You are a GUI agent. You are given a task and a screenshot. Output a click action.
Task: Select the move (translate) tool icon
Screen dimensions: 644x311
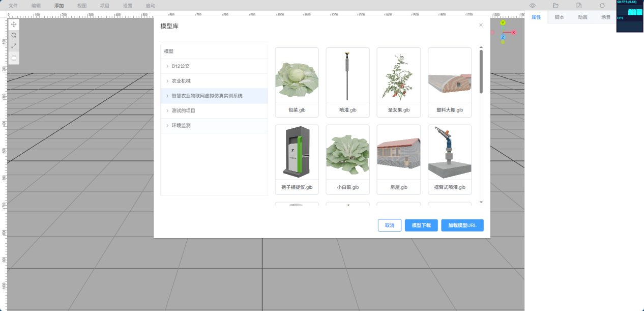click(x=14, y=24)
